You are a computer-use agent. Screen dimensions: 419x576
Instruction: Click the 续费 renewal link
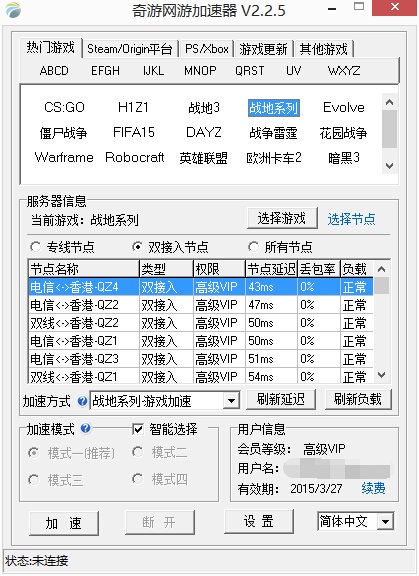point(373,489)
